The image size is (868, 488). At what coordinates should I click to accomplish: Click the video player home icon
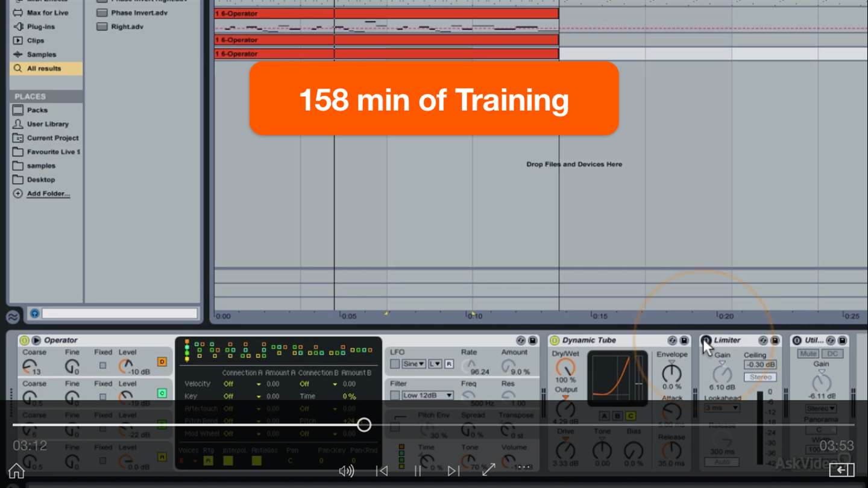point(16,471)
